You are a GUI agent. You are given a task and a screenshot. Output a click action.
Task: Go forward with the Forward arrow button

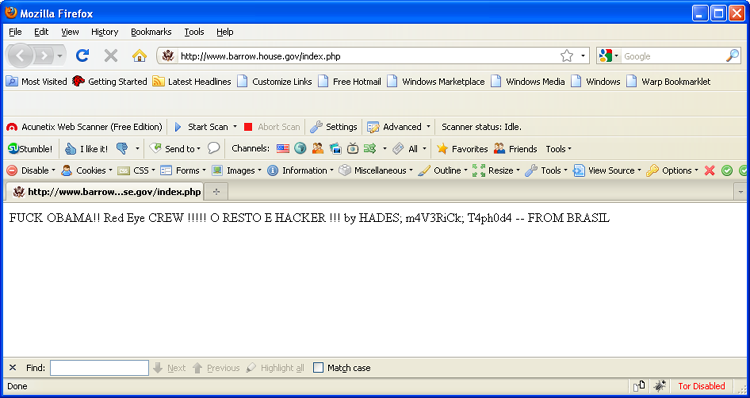tap(44, 56)
